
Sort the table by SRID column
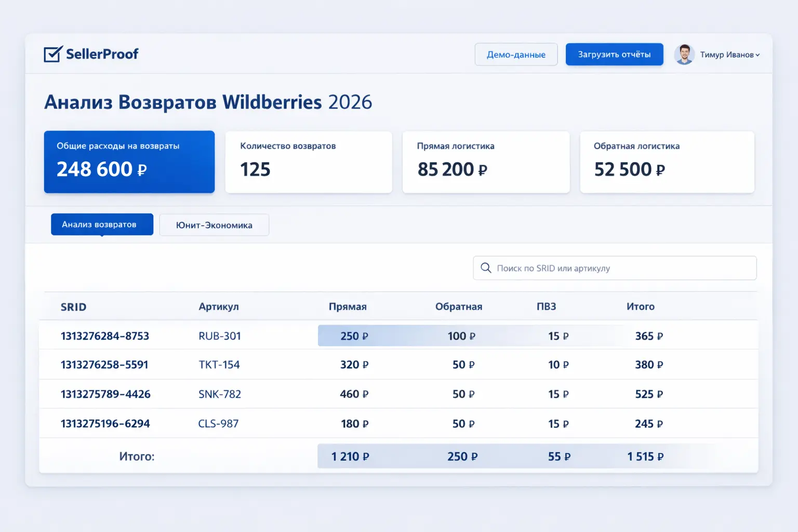73,307
